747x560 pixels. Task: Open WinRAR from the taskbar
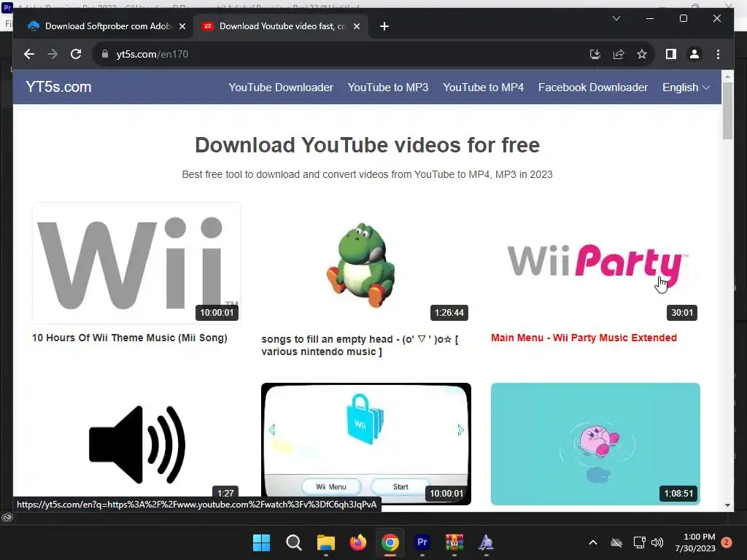[454, 542]
